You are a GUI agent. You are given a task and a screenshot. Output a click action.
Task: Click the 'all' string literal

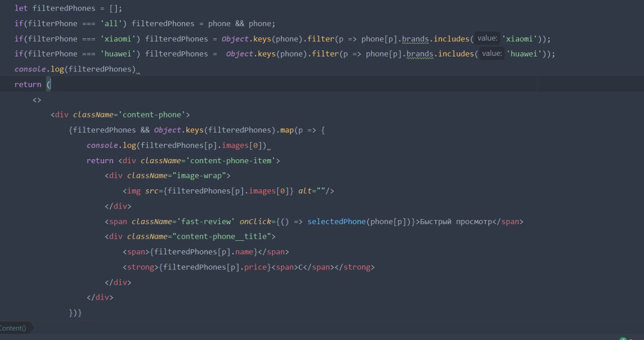[x=111, y=24]
